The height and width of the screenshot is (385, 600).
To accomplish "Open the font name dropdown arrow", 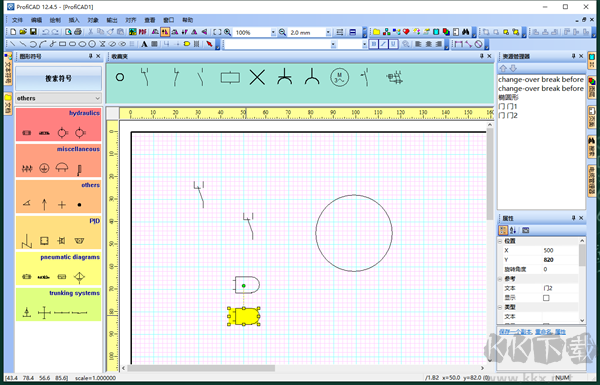I will (x=333, y=44).
